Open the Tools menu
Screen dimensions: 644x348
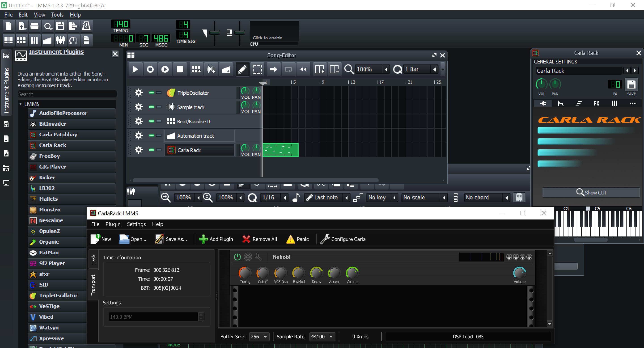point(57,15)
